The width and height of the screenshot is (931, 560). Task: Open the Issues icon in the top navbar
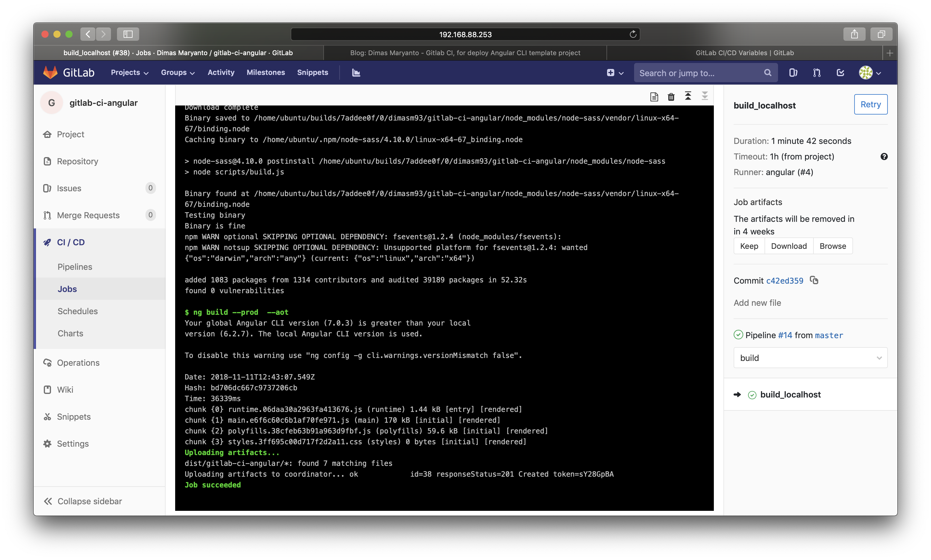point(793,73)
